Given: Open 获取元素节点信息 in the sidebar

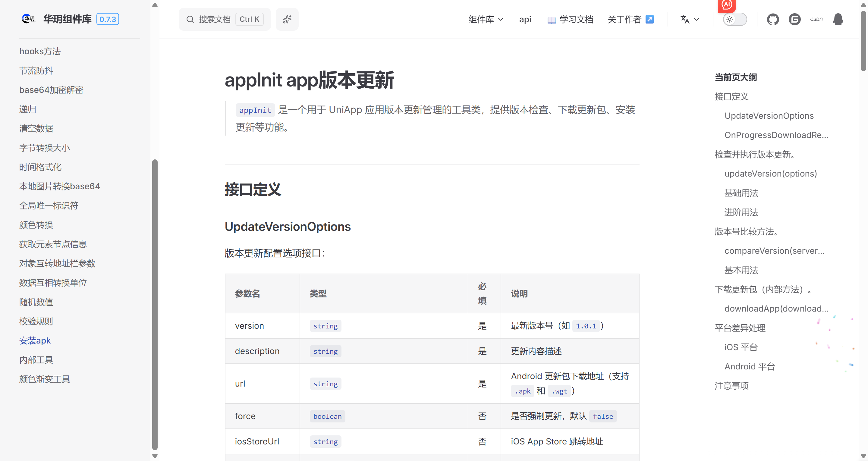Looking at the screenshot, I should (x=53, y=244).
